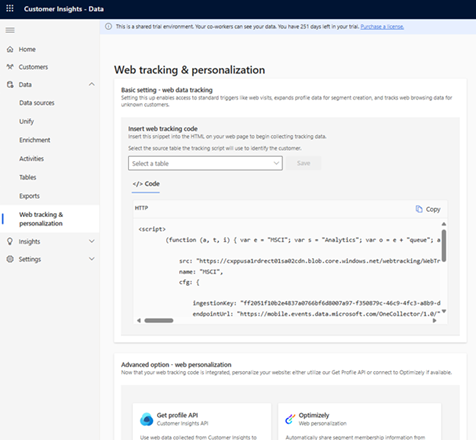Open the app launcher waffle icon
This screenshot has height=440, width=476.
click(10, 8)
